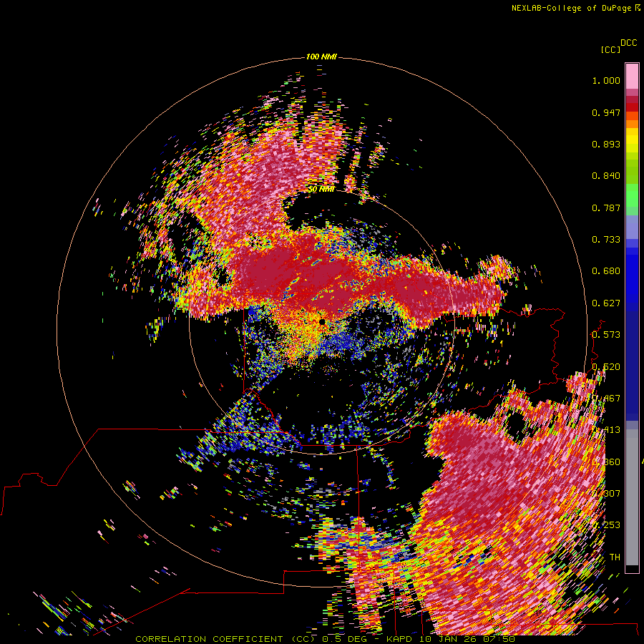Click the 0.307 legend value
644x644 pixels.
point(607,493)
